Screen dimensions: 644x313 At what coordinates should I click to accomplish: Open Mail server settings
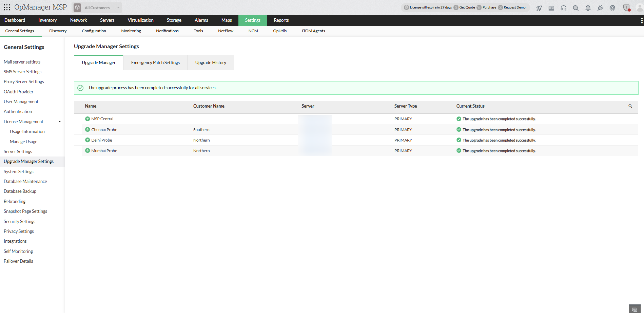click(x=22, y=62)
